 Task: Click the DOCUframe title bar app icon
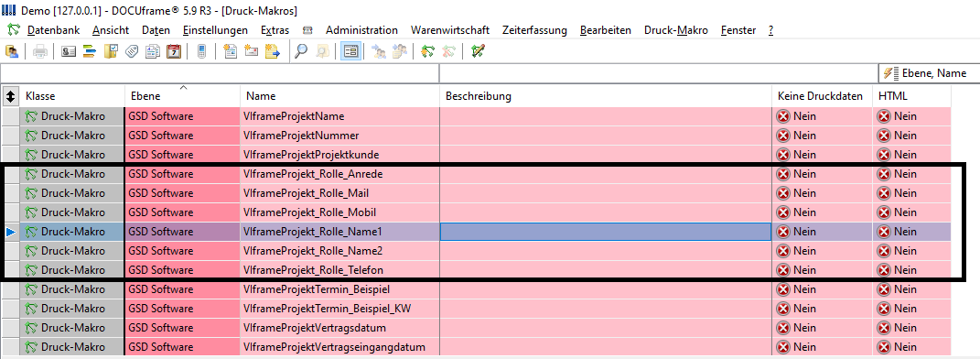point(9,10)
